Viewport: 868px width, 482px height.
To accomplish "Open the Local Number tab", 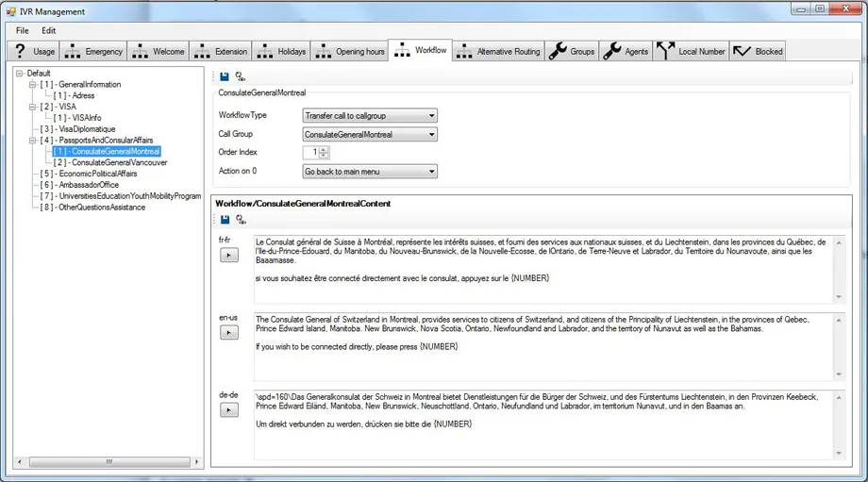I will coord(691,52).
